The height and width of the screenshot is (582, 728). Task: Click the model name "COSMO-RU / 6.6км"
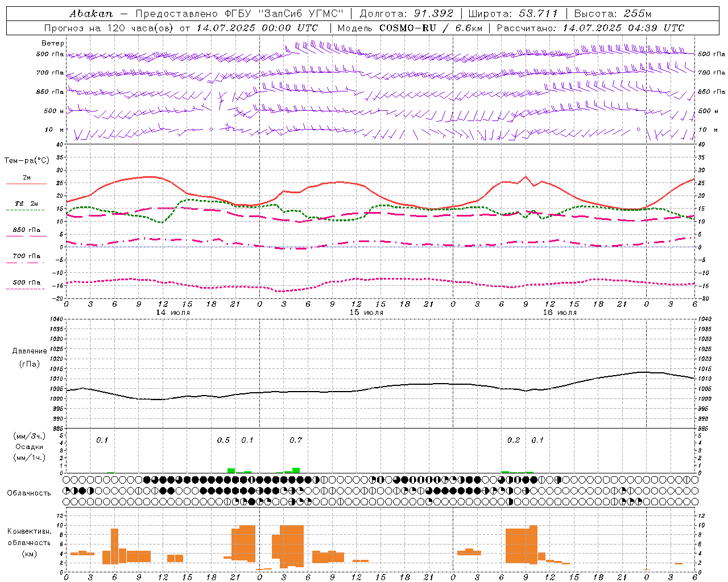[431, 28]
